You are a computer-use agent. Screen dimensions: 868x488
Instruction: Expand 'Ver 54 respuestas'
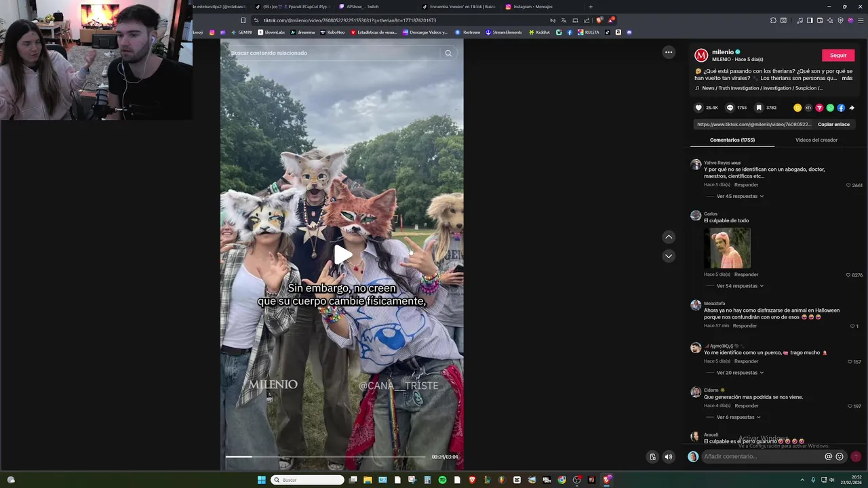point(740,286)
